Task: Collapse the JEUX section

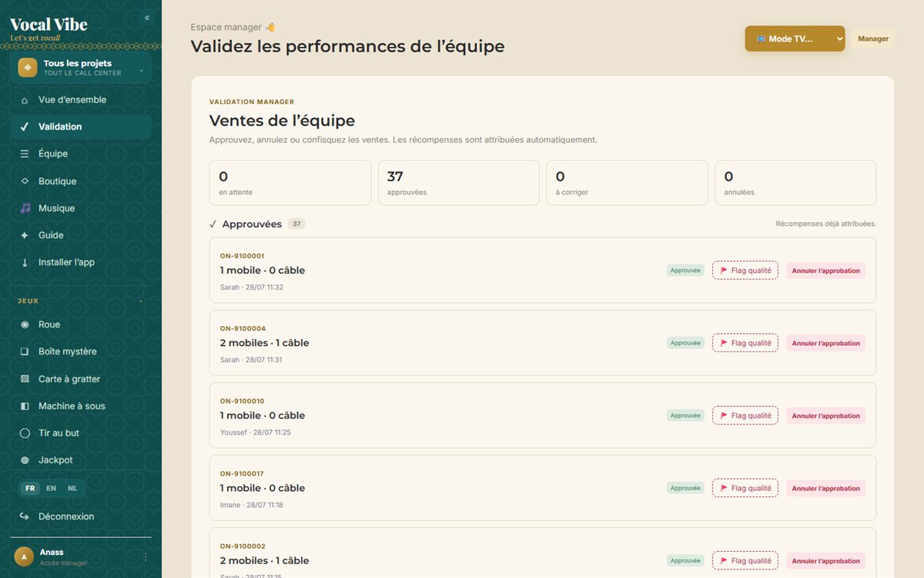Action: [x=141, y=301]
